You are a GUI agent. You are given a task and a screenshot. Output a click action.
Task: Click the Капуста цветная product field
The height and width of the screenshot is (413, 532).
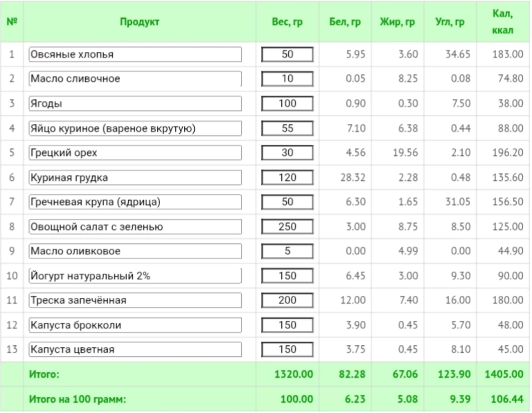[135, 349]
